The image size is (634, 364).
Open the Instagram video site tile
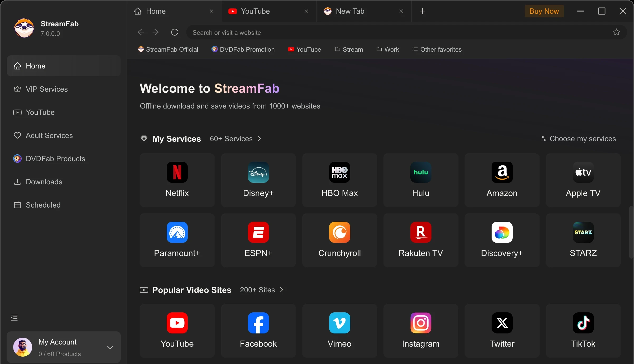point(421,331)
